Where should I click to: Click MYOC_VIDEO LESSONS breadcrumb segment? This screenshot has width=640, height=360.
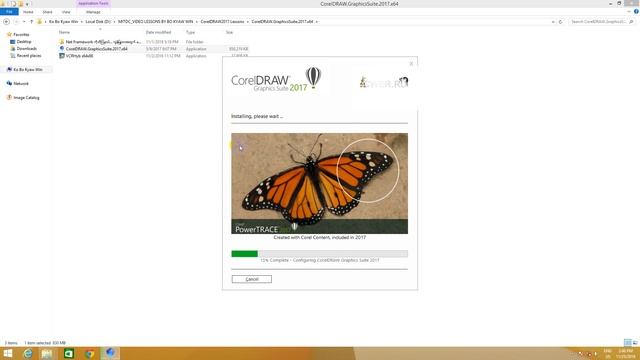click(156, 22)
